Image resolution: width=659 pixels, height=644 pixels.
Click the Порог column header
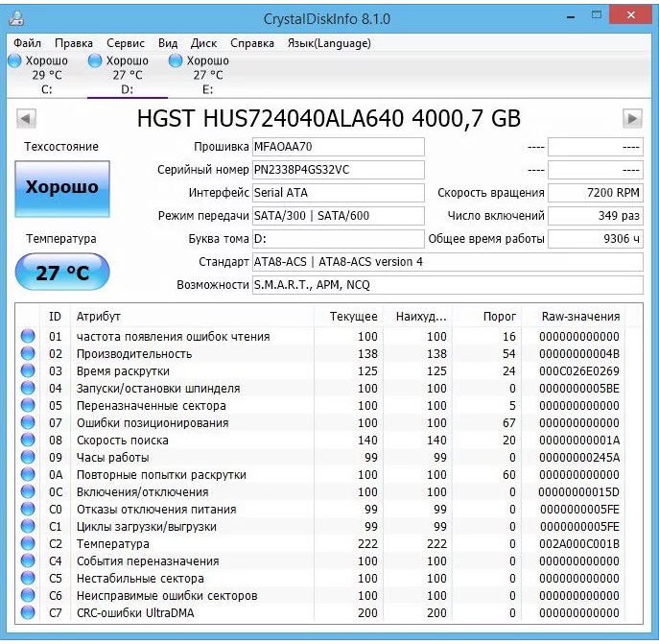[x=487, y=317]
